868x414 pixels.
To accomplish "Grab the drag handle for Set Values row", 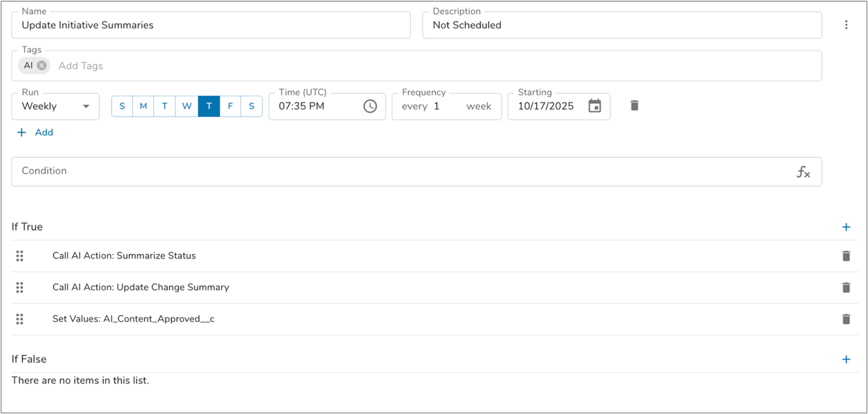I will pos(19,319).
